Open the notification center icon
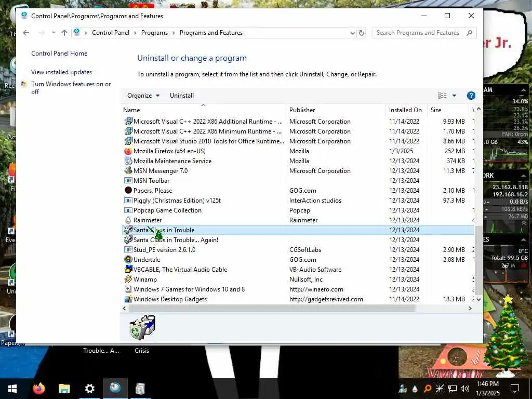 click(x=515, y=389)
